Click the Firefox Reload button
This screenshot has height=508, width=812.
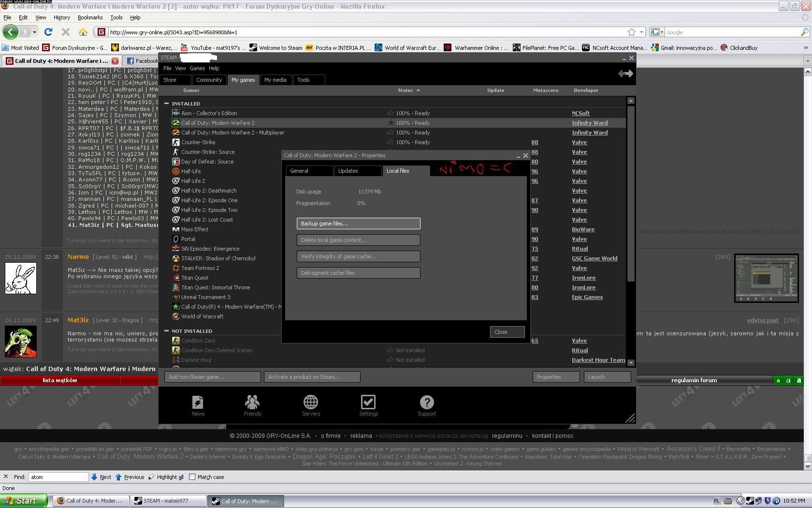pos(48,32)
